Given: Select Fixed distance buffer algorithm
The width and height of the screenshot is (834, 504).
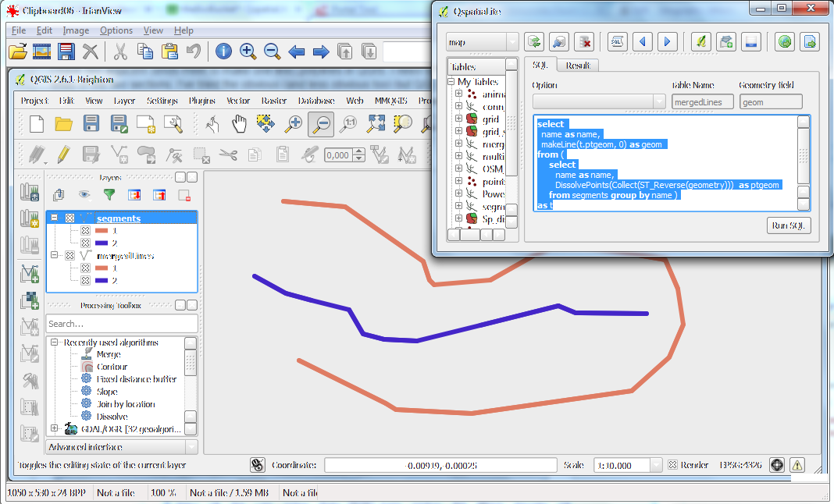Looking at the screenshot, I should coord(137,379).
